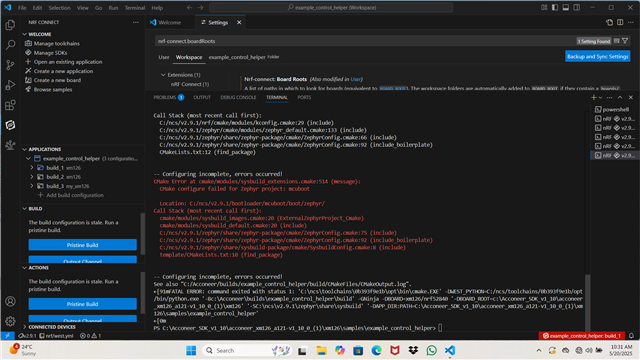
Task: Close the Settings tab
Action: click(239, 22)
